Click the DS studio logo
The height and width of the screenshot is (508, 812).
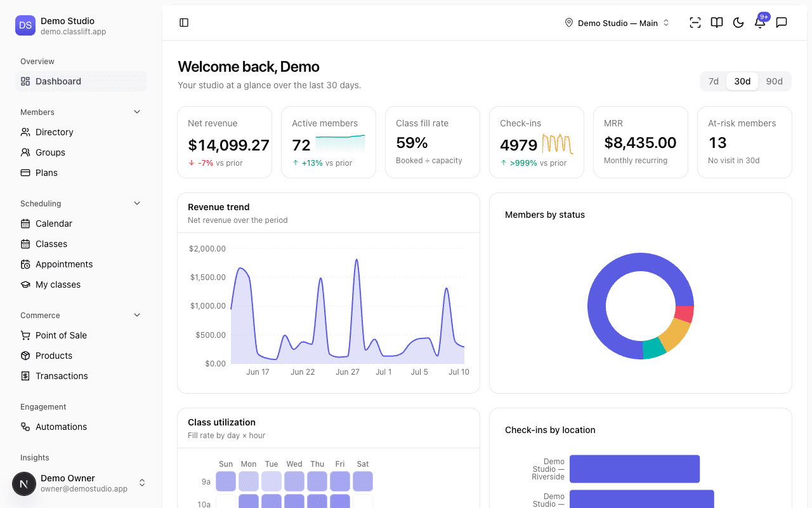point(25,25)
